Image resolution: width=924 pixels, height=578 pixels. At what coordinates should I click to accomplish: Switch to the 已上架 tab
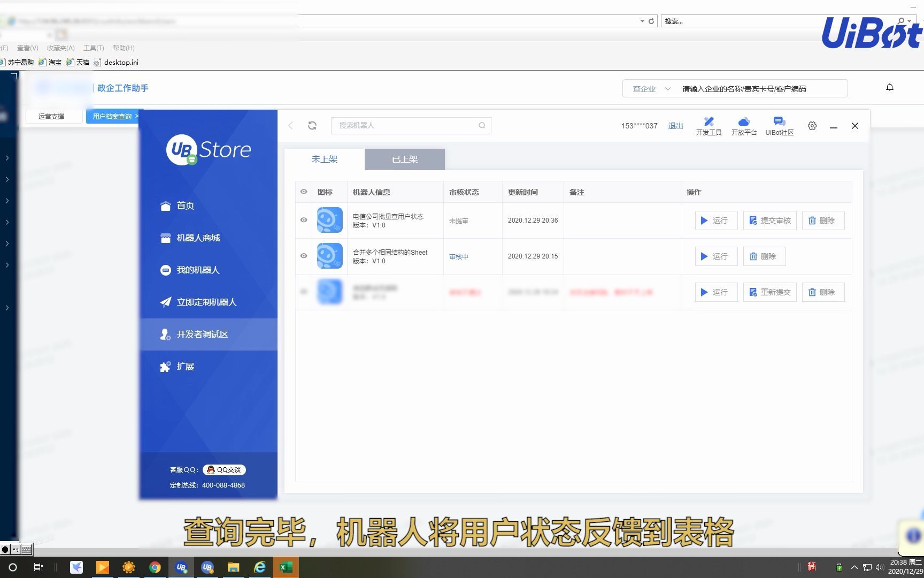coord(405,159)
